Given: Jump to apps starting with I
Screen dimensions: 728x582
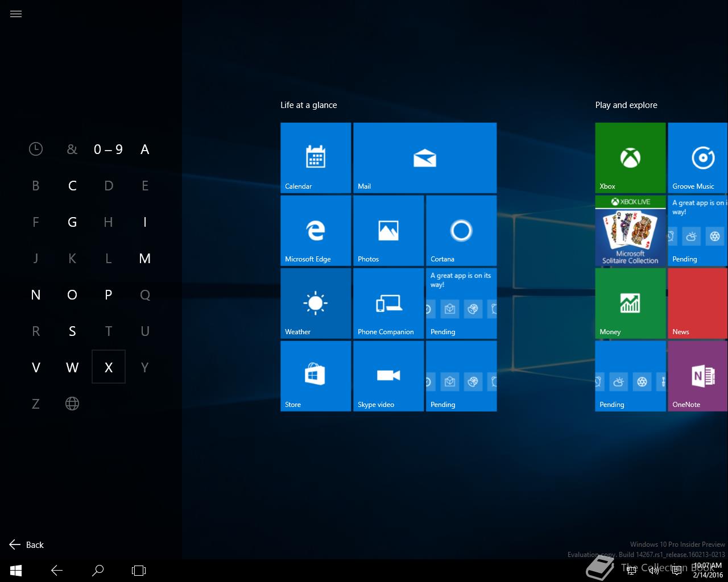Looking at the screenshot, I should 145,222.
